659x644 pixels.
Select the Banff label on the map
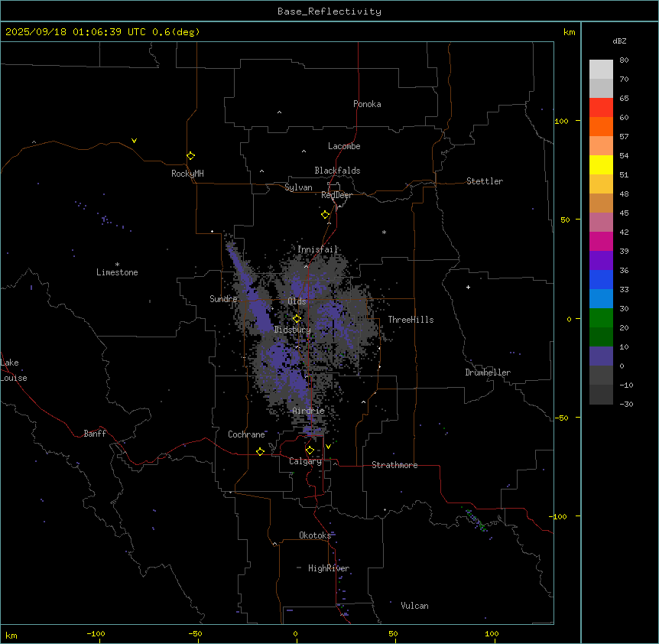(x=95, y=434)
